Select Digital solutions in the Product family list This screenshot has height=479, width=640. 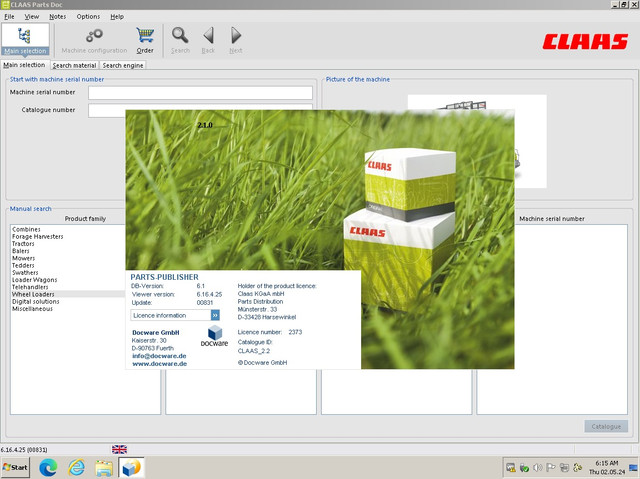coord(36,302)
